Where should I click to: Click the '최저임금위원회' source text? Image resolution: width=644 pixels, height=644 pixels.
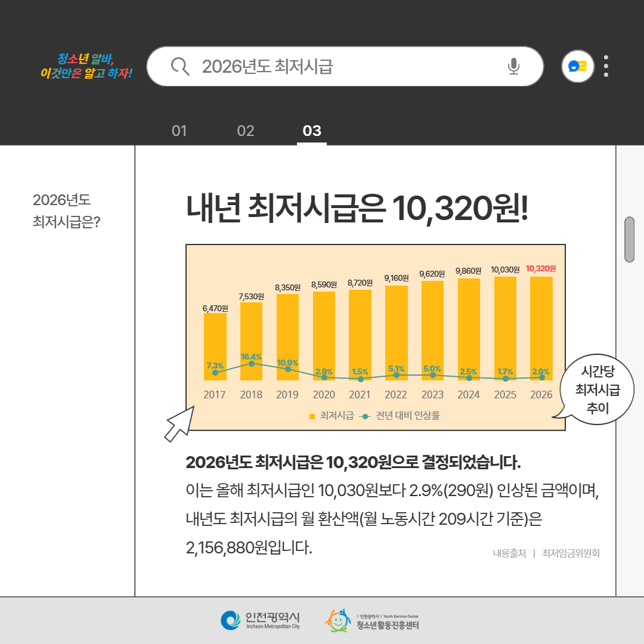(x=571, y=553)
